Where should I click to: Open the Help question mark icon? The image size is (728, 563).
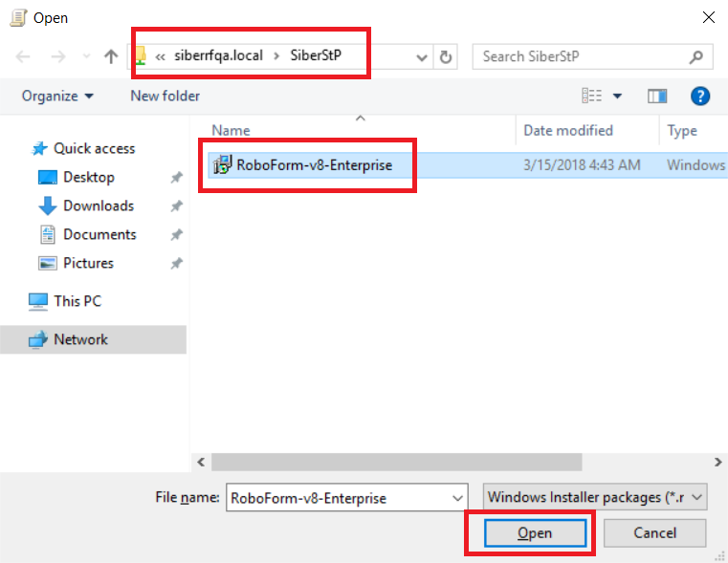click(700, 96)
